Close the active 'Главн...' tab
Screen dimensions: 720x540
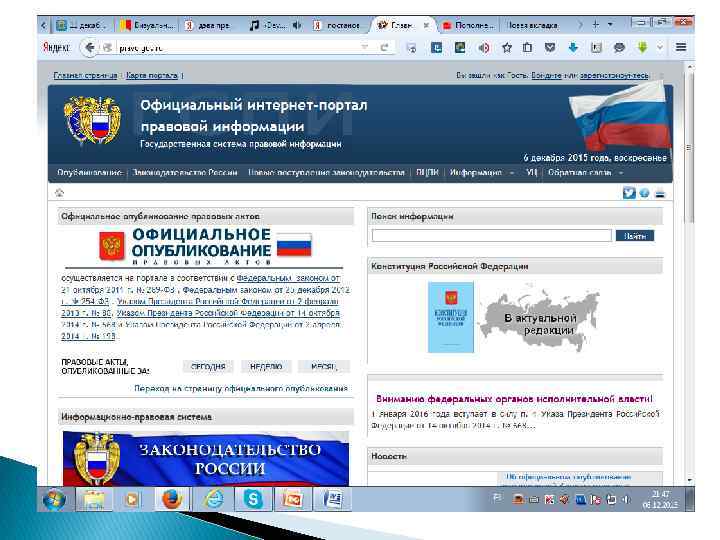click(x=426, y=25)
